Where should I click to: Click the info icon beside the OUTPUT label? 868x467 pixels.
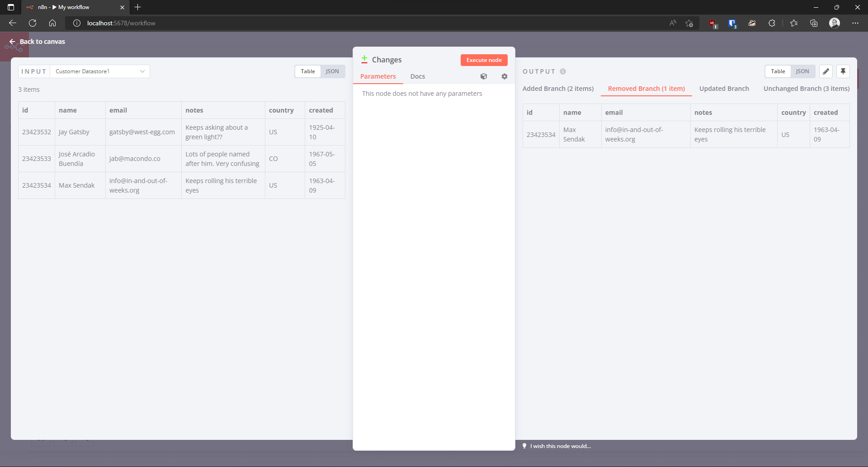pos(563,71)
